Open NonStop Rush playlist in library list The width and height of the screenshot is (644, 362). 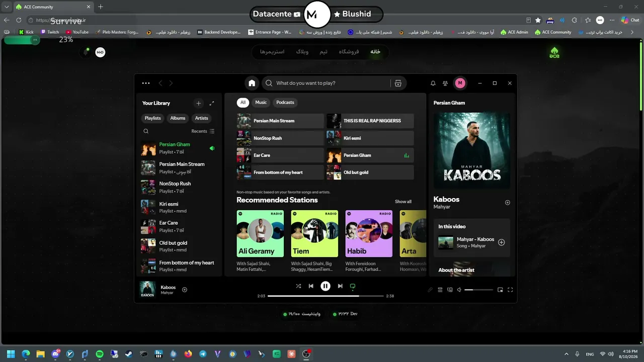pyautogui.click(x=179, y=188)
